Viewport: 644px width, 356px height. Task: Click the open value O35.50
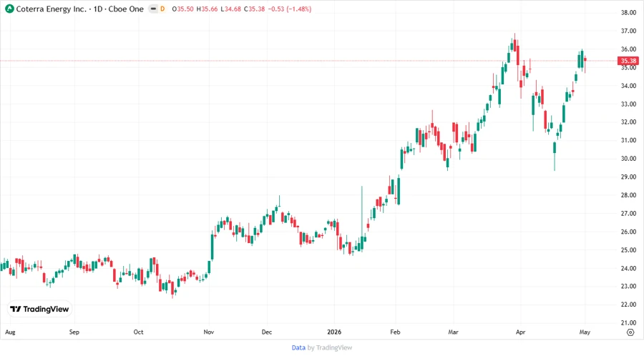(x=182, y=9)
